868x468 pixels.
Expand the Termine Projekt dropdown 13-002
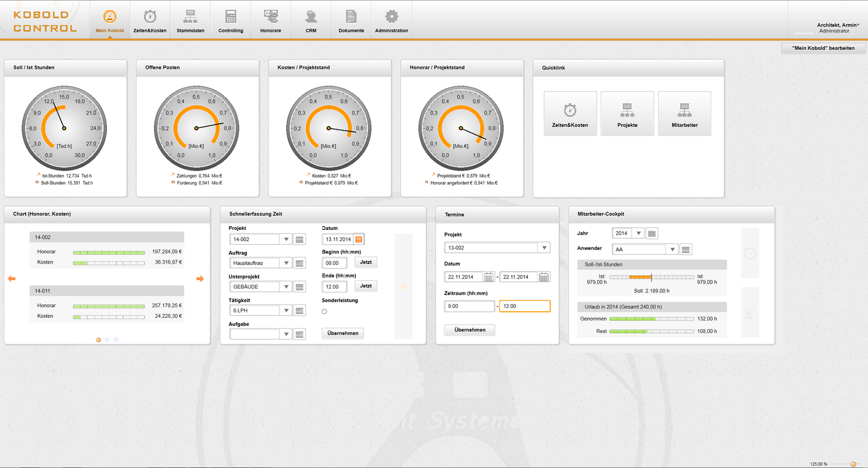pyautogui.click(x=544, y=248)
